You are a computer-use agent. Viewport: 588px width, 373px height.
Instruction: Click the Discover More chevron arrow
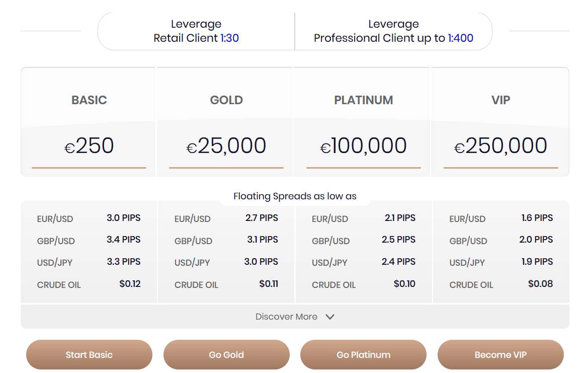[330, 317]
